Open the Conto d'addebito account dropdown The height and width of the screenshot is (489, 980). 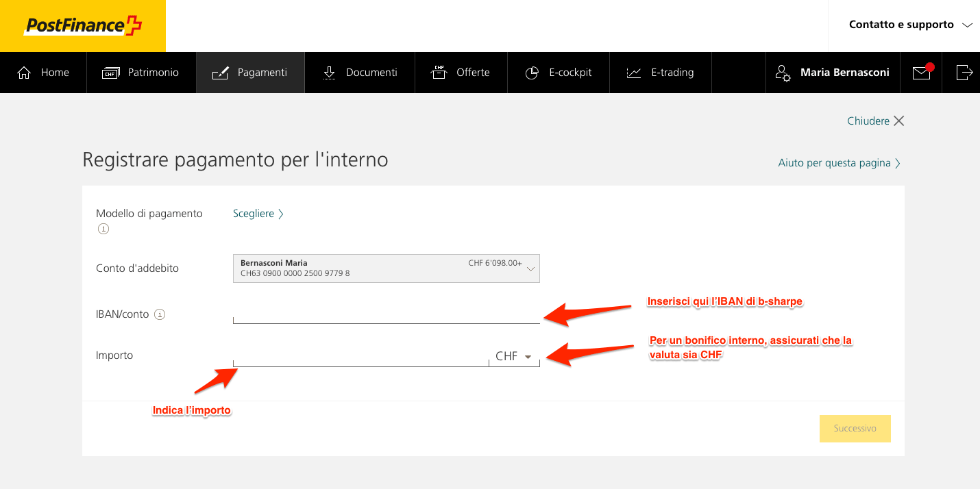point(387,268)
